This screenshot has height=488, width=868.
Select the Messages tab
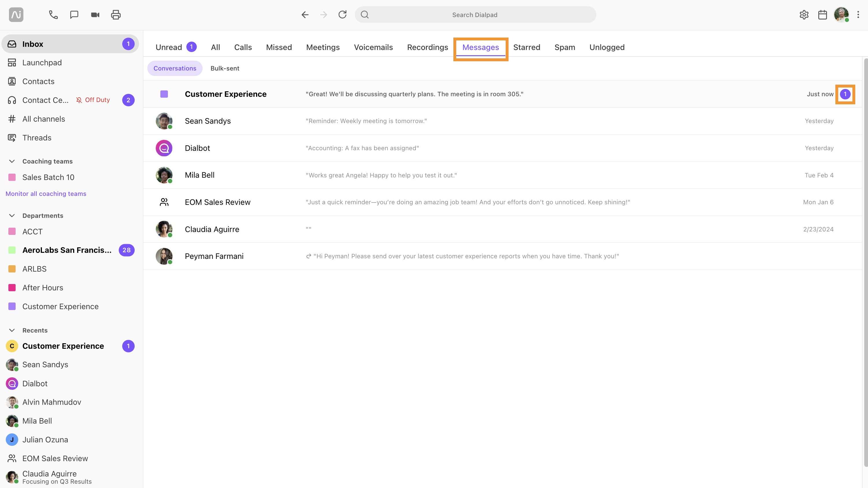pos(481,47)
